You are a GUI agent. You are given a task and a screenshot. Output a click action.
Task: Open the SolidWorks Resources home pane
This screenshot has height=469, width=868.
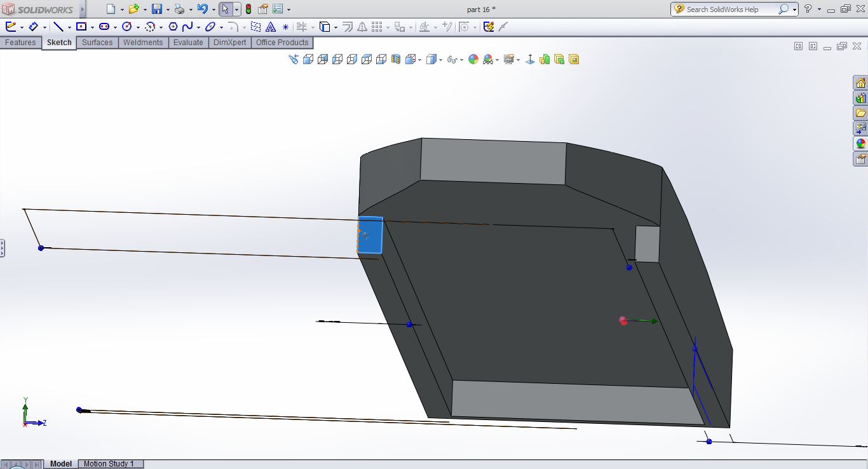[860, 83]
